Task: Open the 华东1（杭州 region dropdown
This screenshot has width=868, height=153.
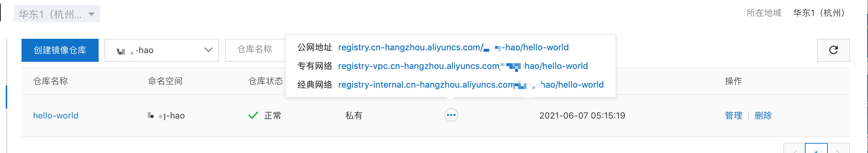Action: 57,14
